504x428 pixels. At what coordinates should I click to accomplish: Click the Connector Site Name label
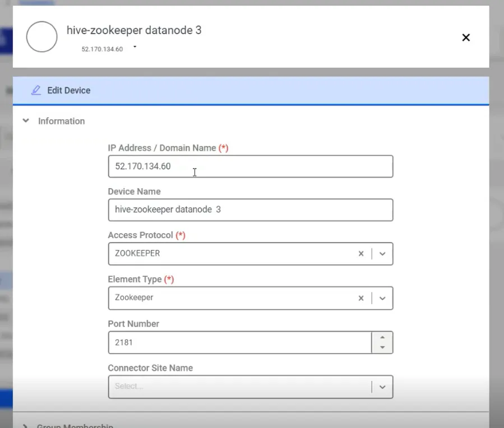pyautogui.click(x=150, y=368)
